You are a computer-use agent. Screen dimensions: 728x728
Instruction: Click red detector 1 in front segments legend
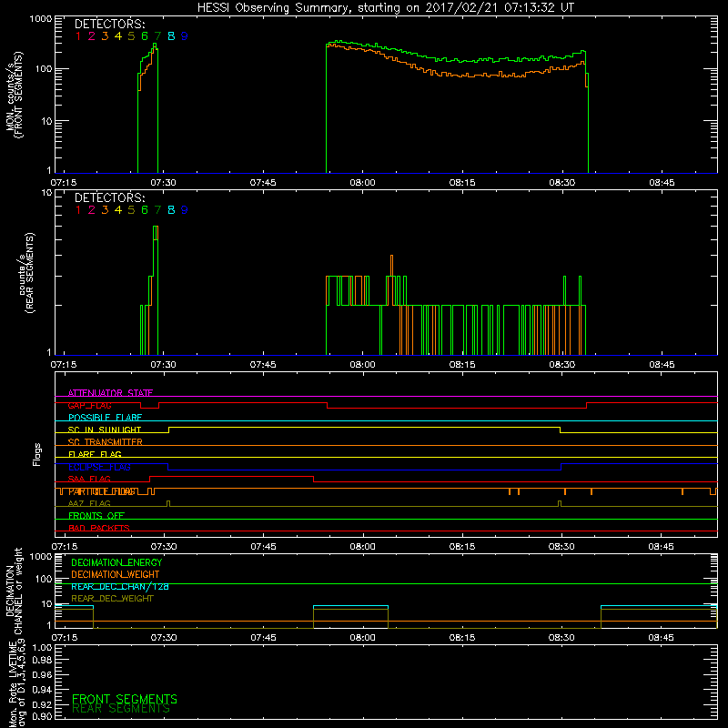pyautogui.click(x=78, y=36)
